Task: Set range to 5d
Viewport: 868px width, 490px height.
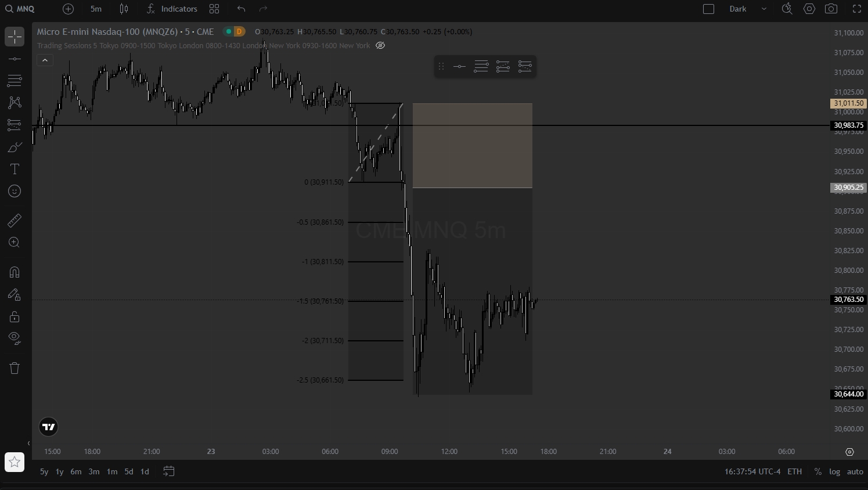Action: (x=129, y=471)
